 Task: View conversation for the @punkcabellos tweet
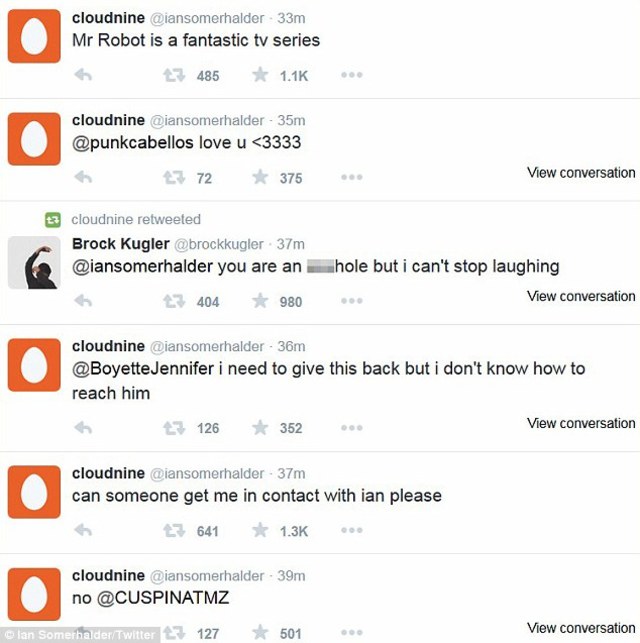(x=581, y=173)
